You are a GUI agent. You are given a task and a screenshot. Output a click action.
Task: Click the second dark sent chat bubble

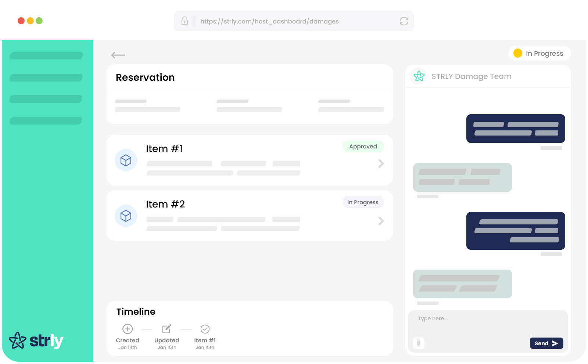[516, 231]
